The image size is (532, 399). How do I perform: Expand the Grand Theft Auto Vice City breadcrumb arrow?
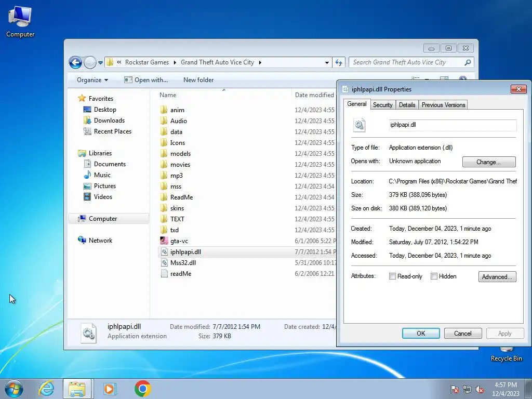260,62
